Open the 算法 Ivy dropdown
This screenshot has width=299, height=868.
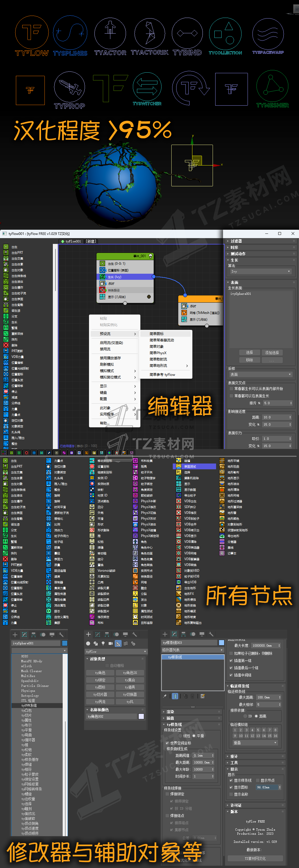coord(261,271)
